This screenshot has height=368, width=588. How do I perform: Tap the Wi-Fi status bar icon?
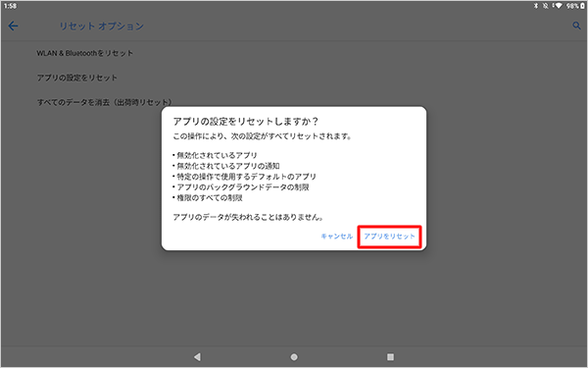558,6
